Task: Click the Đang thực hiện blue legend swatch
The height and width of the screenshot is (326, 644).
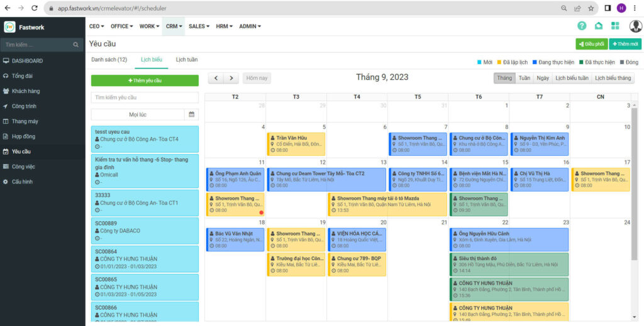Action: coord(535,62)
